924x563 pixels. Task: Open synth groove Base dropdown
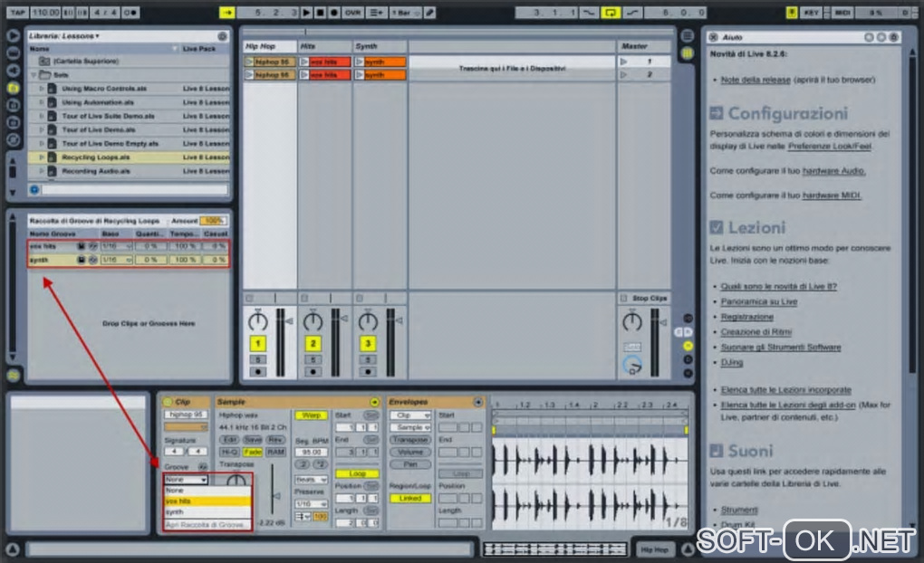tap(116, 260)
